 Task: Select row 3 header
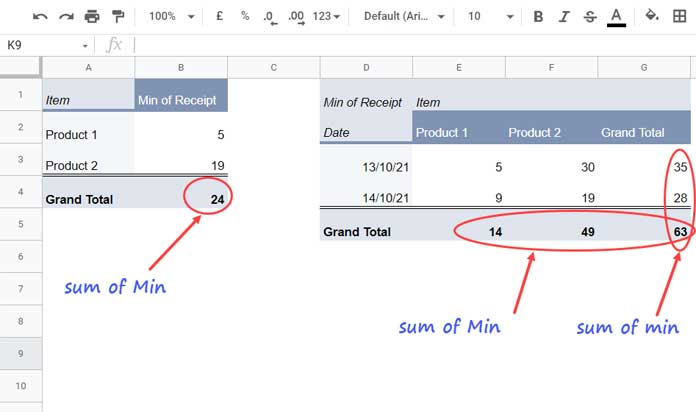pos(21,159)
